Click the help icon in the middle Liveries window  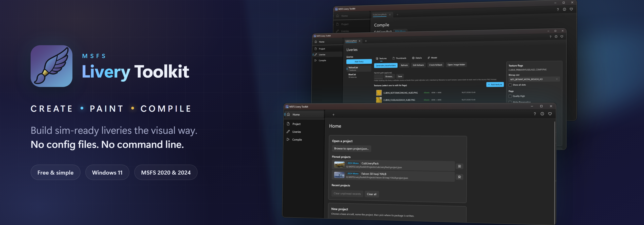pos(550,37)
